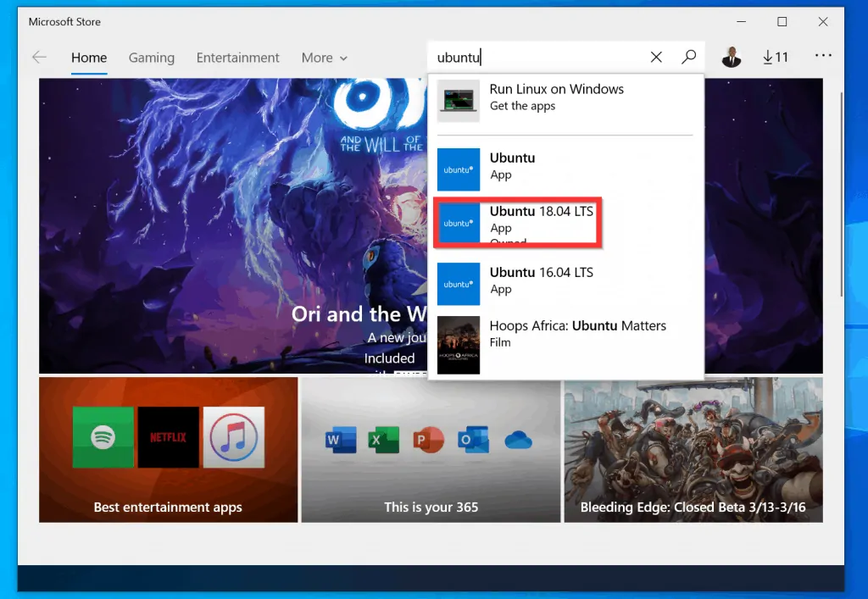Click the search magnifier icon
The width and height of the screenshot is (868, 599).
(688, 57)
